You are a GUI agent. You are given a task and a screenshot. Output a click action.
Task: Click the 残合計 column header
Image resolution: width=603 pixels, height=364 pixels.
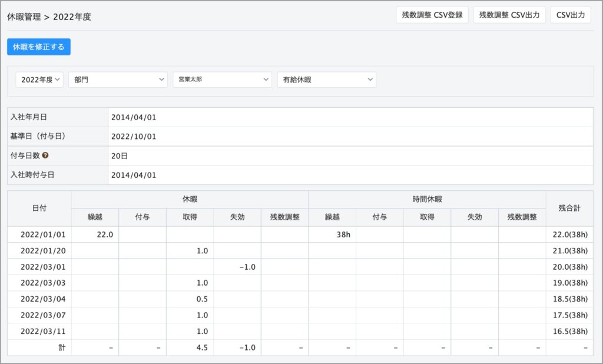coord(569,208)
